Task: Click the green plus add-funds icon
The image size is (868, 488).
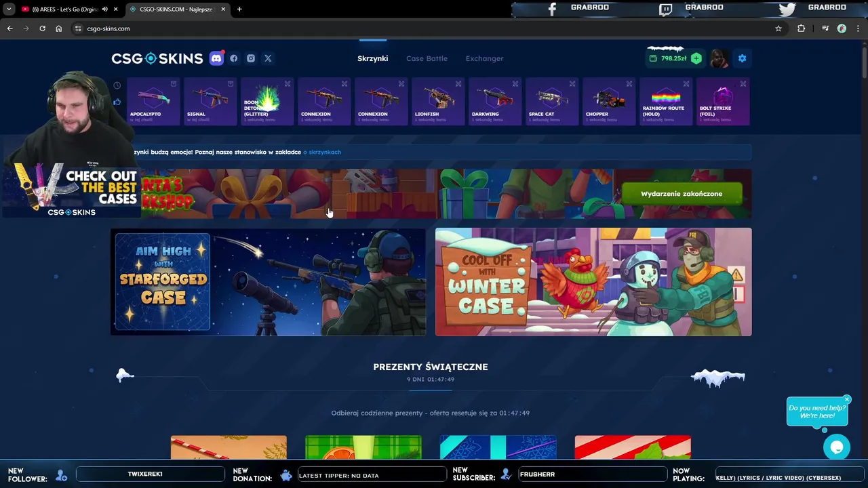Action: [x=696, y=58]
